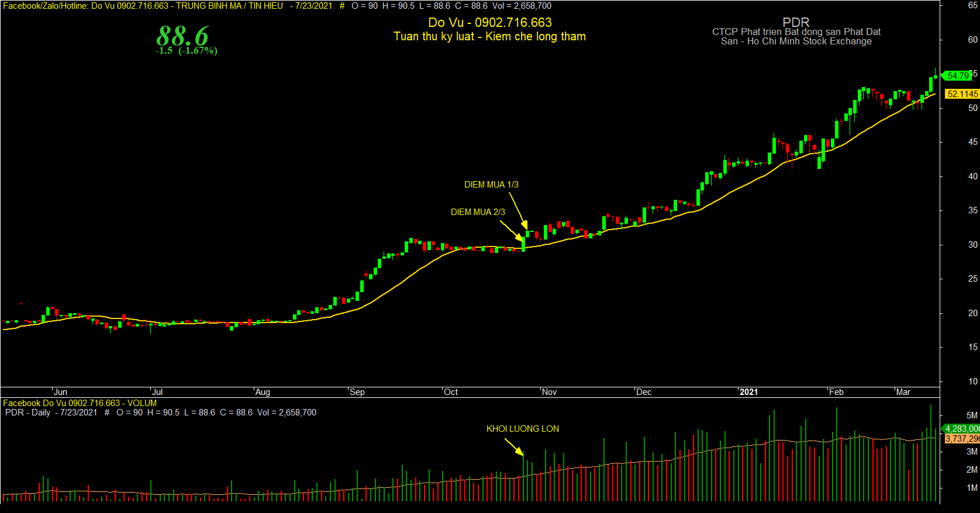The width and height of the screenshot is (980, 513).
Task: Click the KHOI LUONG LON volume annotation
Action: click(x=523, y=429)
